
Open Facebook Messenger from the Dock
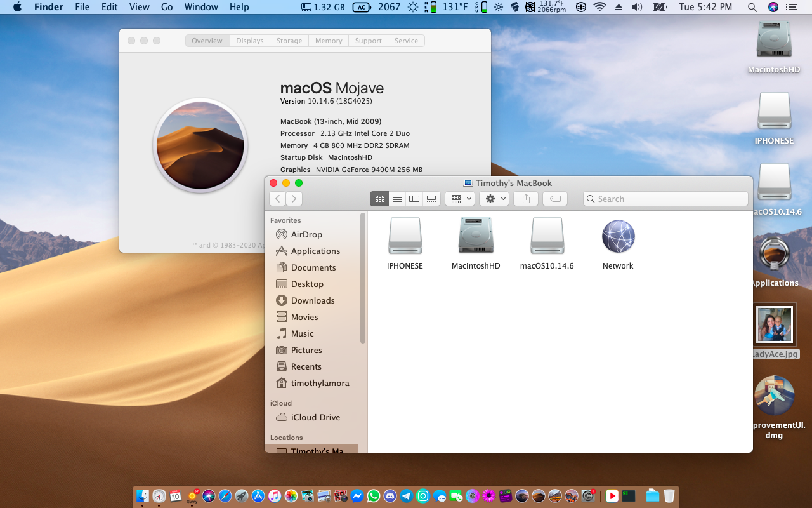(x=357, y=496)
